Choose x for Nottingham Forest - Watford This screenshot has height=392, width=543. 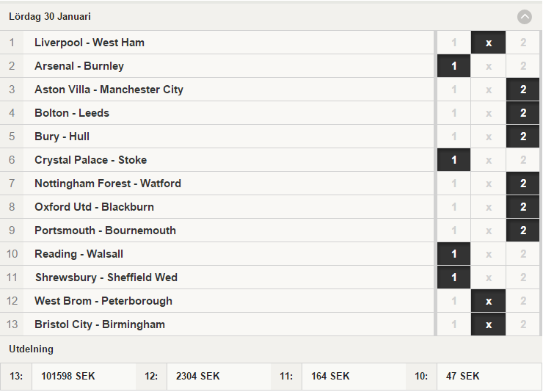[488, 184]
